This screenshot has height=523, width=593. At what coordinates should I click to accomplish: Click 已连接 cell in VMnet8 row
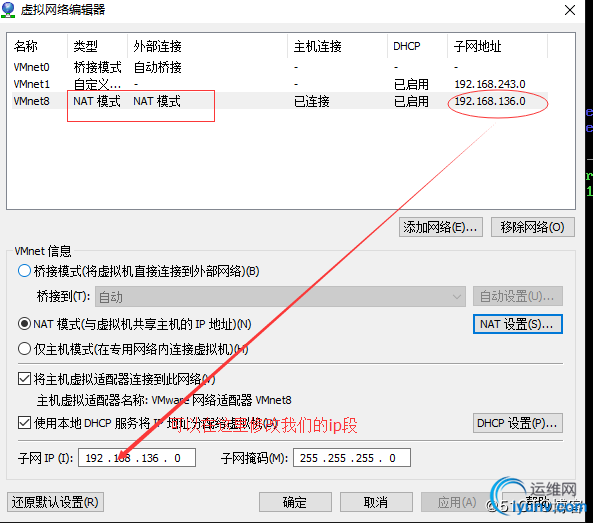312,101
